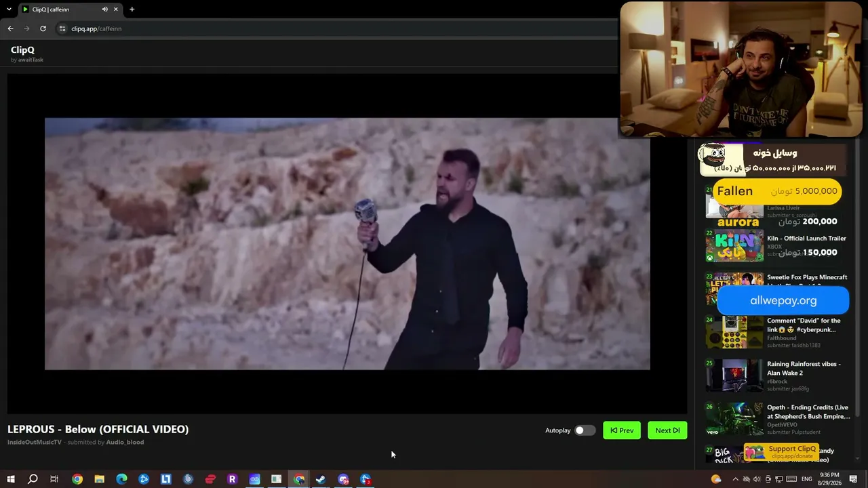
Task: Open the InsideOutMusicTV channel name
Action: [x=35, y=442]
